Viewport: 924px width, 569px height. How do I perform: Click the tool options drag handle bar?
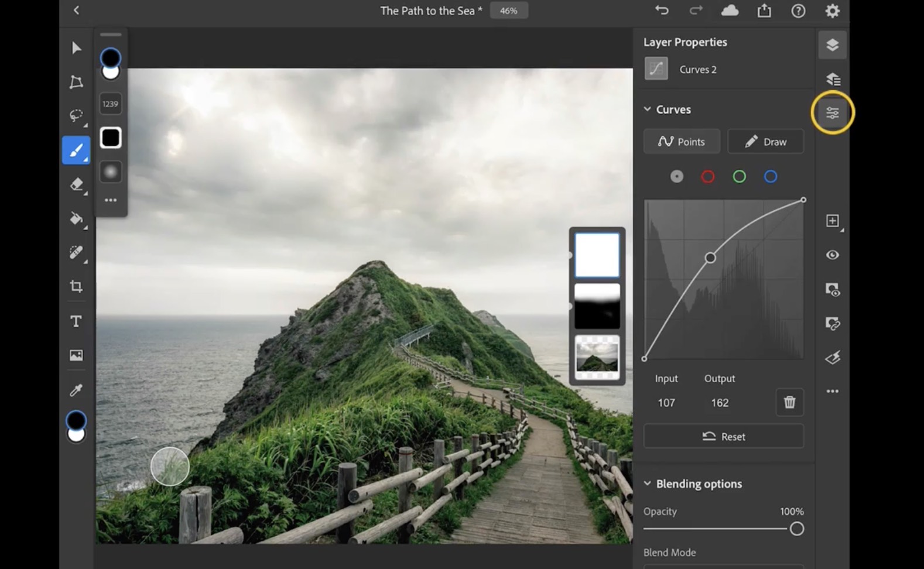point(111,35)
